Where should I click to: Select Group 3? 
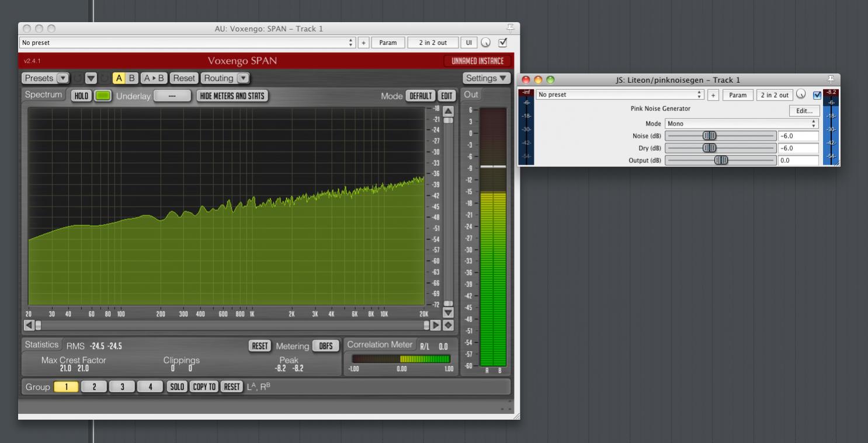[x=122, y=386]
